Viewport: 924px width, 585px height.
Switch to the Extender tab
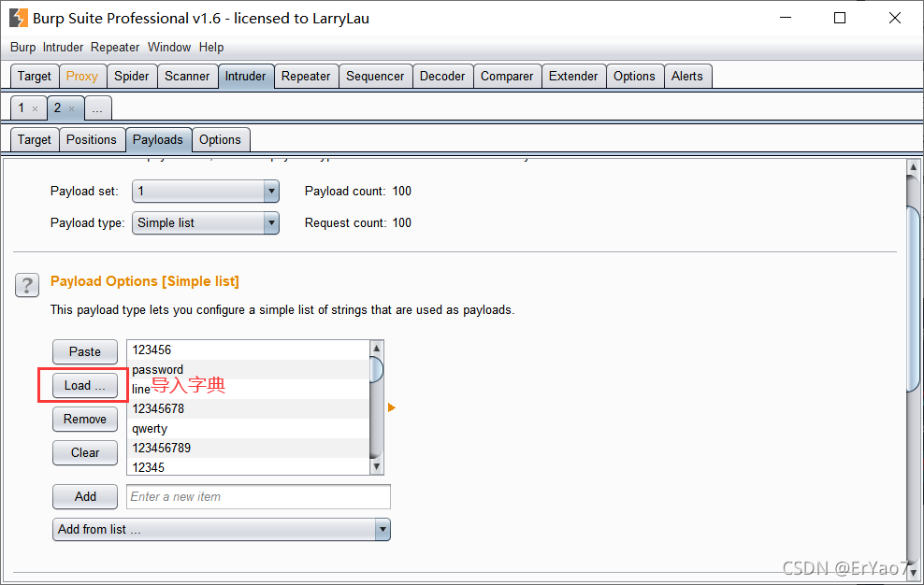pyautogui.click(x=573, y=76)
